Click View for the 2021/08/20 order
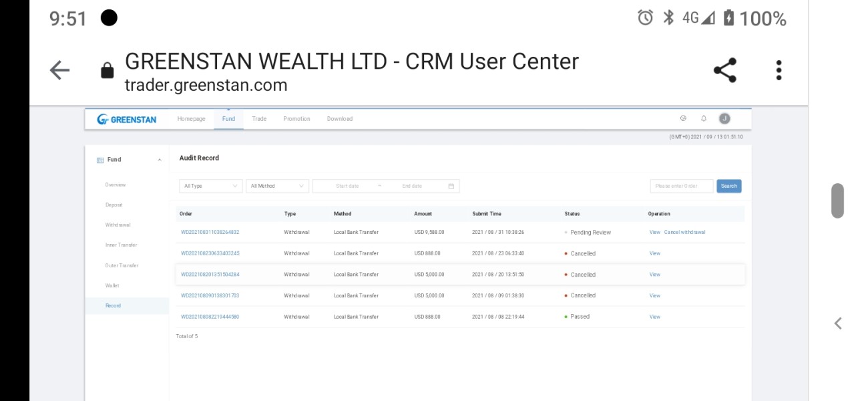The width and height of the screenshot is (868, 401). pos(654,275)
